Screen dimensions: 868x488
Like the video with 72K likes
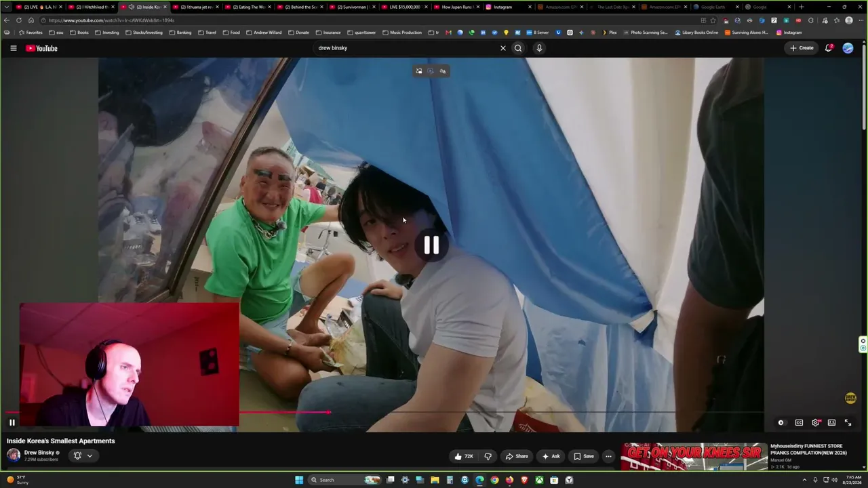click(464, 456)
